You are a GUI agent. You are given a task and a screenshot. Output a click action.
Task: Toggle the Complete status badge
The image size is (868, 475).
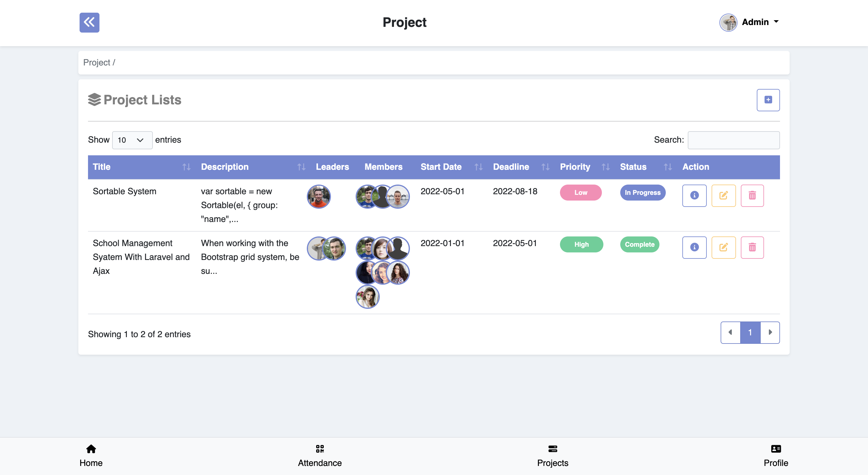(640, 244)
